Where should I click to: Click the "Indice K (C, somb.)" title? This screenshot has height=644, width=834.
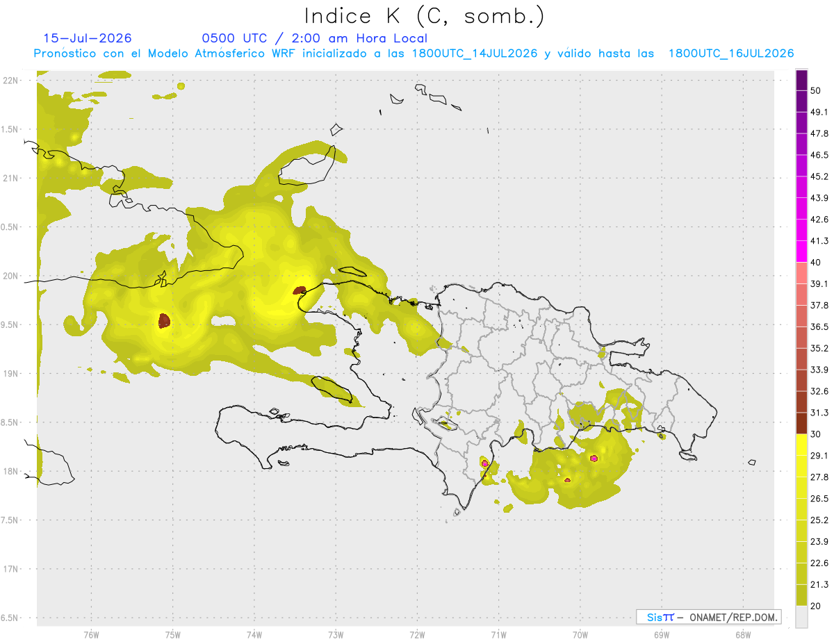coord(424,17)
